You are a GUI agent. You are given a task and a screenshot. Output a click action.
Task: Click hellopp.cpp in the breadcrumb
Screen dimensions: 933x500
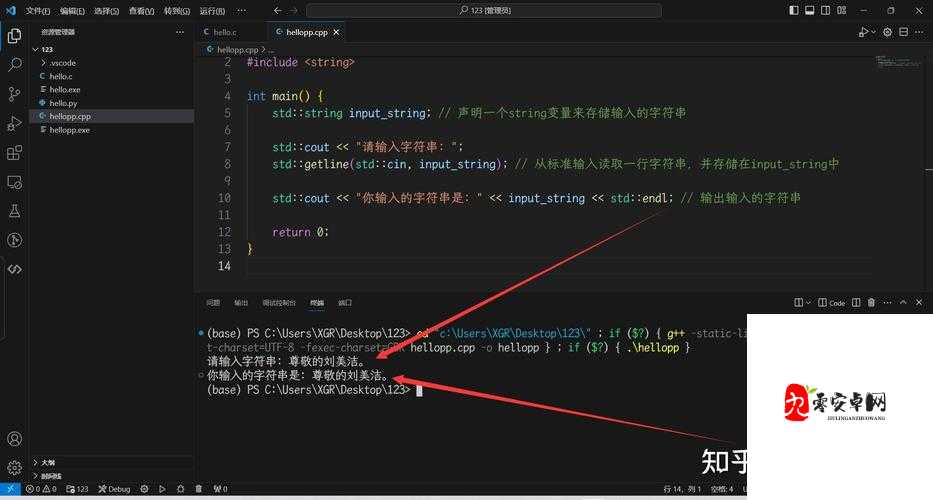point(237,50)
